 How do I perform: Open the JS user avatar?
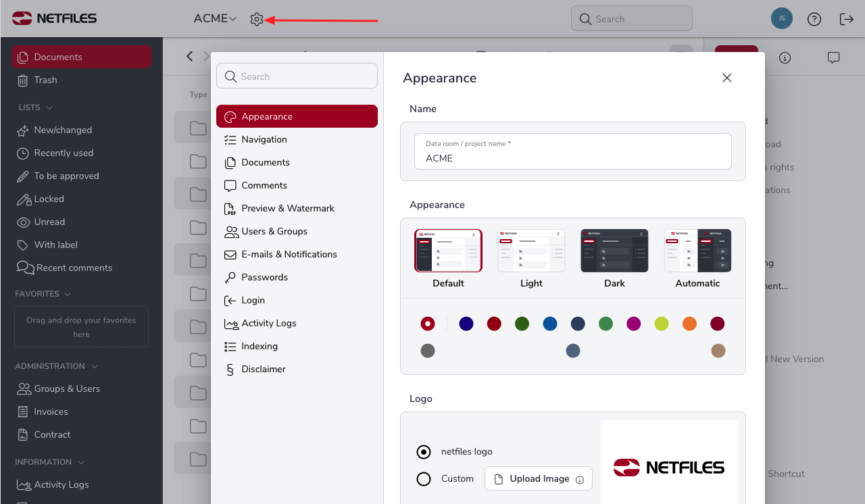(782, 18)
